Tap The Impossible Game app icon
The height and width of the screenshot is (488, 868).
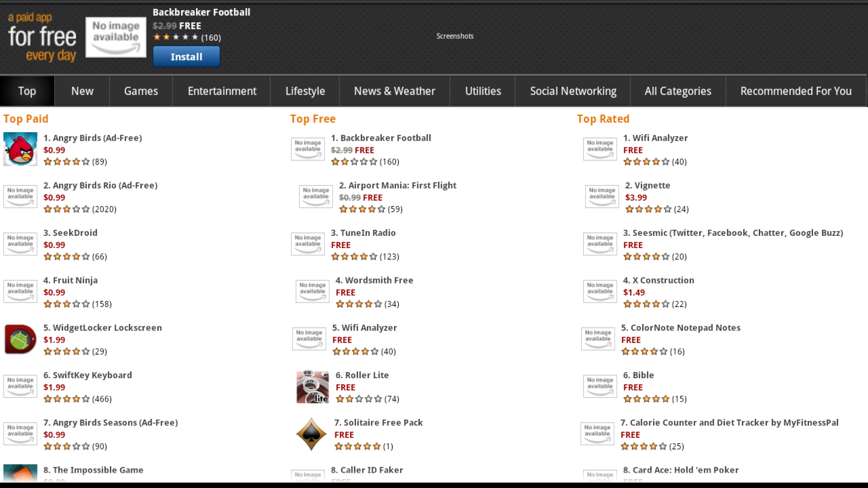click(x=20, y=473)
